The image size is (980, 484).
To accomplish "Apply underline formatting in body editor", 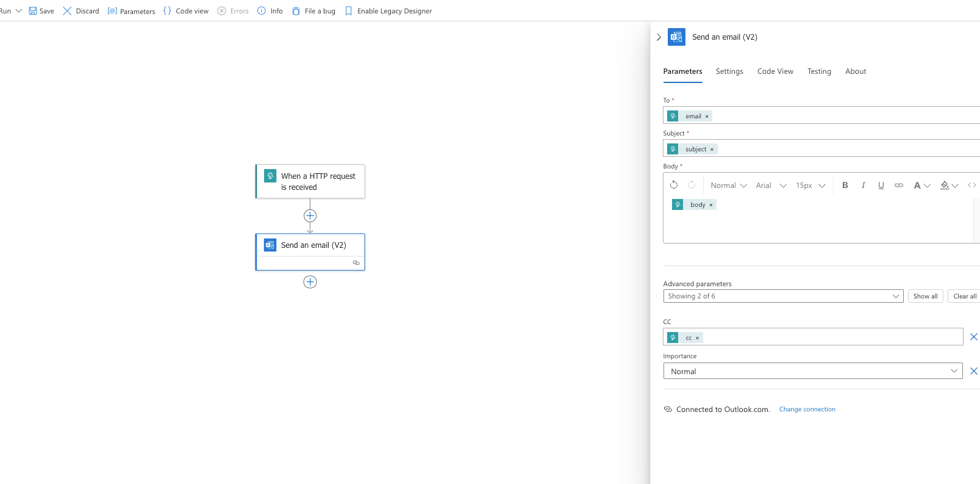I will pos(881,186).
